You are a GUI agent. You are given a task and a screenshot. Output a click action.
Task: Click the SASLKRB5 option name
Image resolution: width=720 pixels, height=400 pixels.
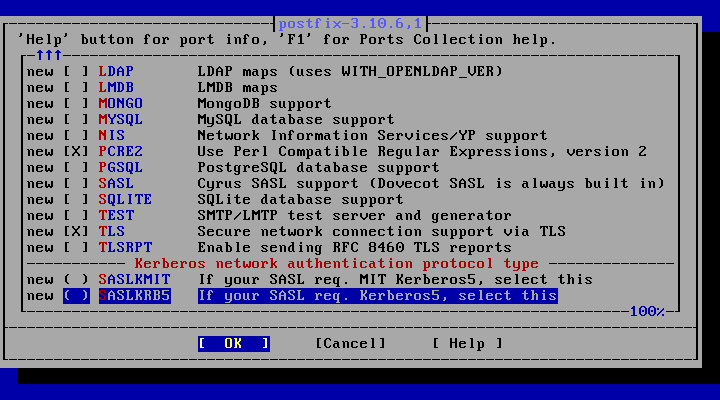tap(134, 296)
